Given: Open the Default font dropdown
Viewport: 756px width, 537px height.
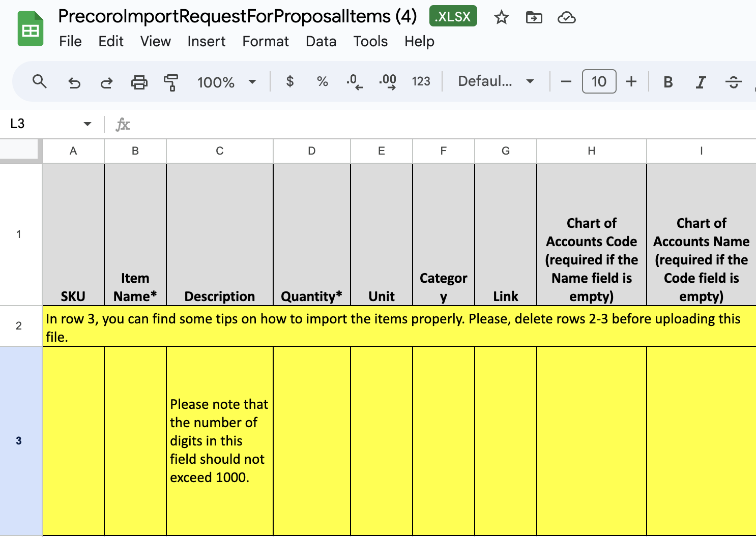Looking at the screenshot, I should click(496, 81).
